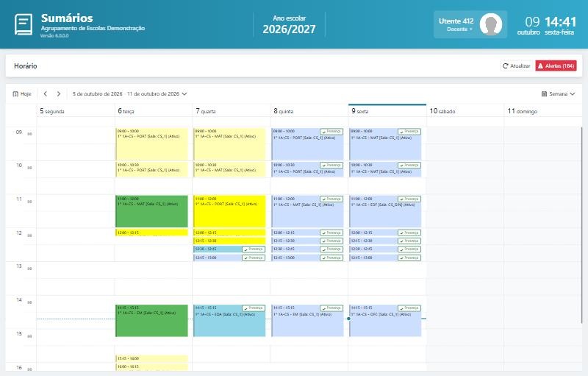Mark Presença for Thursday 12:30-12:45
This screenshot has width=588, height=376.
click(x=331, y=249)
